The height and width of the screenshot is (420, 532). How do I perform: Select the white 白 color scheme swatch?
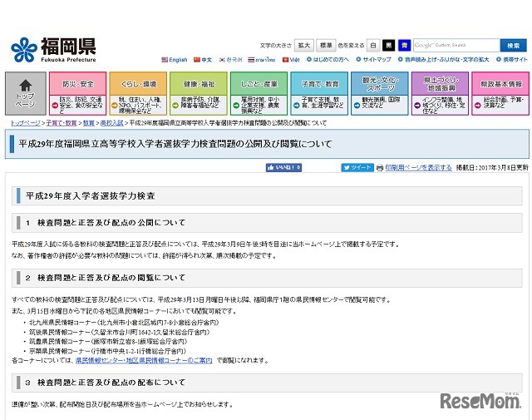point(373,45)
